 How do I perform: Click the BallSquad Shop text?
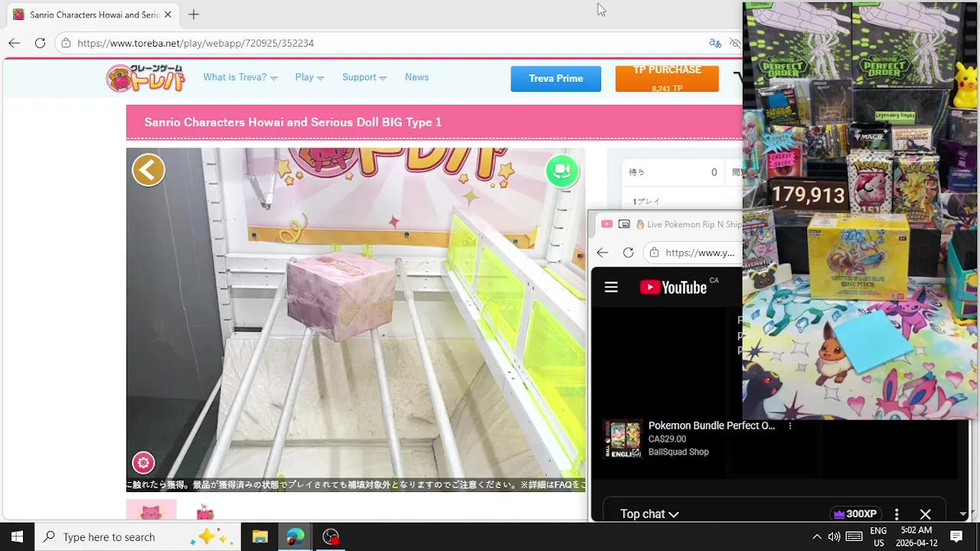point(678,452)
